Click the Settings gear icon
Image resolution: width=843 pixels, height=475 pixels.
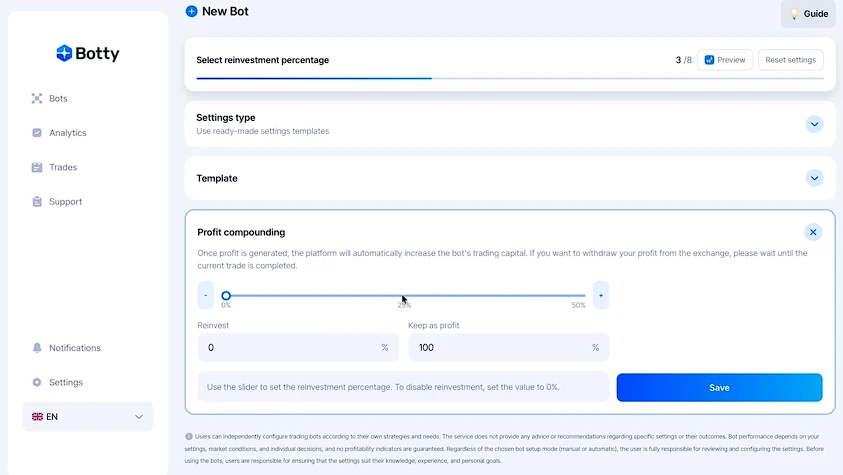37,382
